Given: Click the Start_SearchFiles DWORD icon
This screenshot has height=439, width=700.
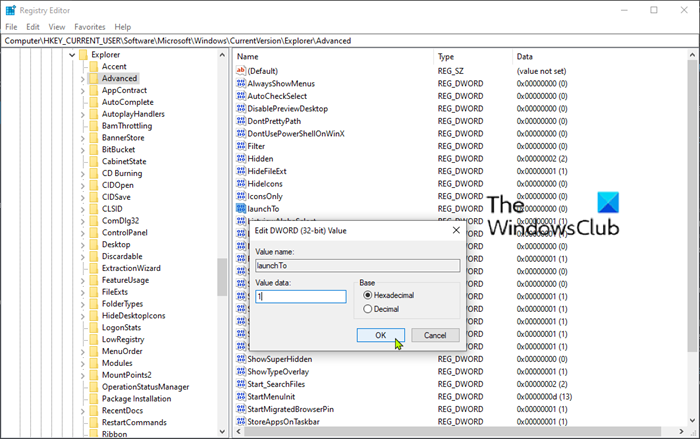Looking at the screenshot, I should pos(241,384).
